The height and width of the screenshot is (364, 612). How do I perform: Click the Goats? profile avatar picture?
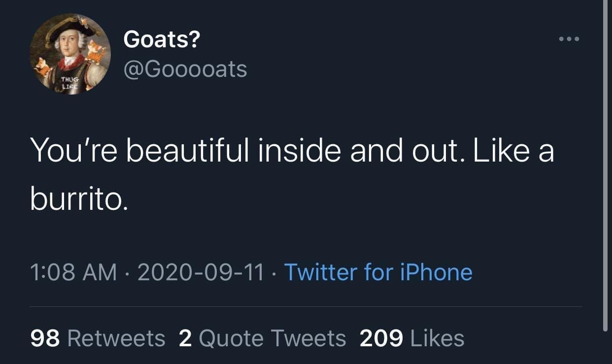pyautogui.click(x=70, y=54)
